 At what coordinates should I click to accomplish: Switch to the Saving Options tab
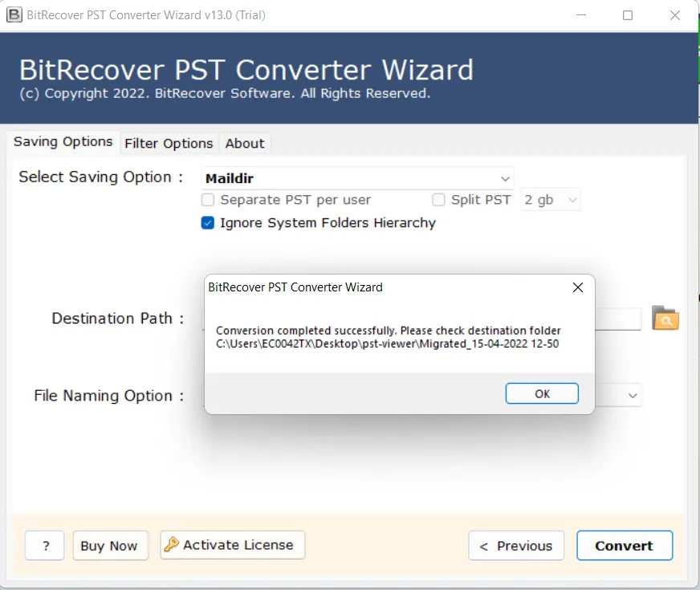(x=63, y=142)
